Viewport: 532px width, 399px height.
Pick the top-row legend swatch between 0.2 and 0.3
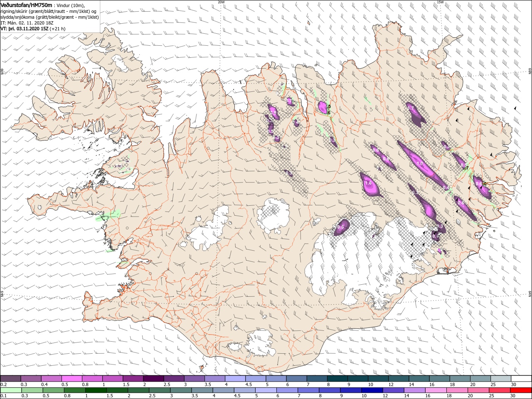[10, 379]
